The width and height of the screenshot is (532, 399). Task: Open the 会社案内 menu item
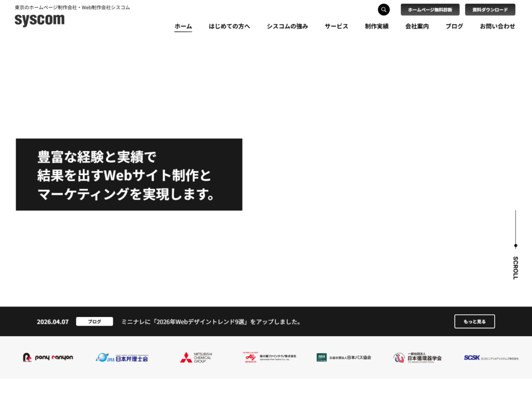417,26
